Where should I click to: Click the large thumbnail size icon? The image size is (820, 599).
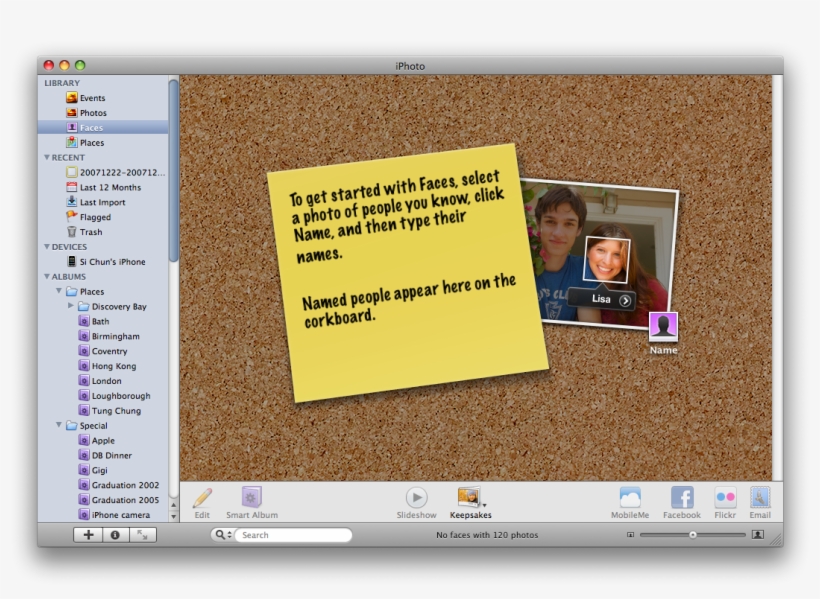click(x=758, y=534)
